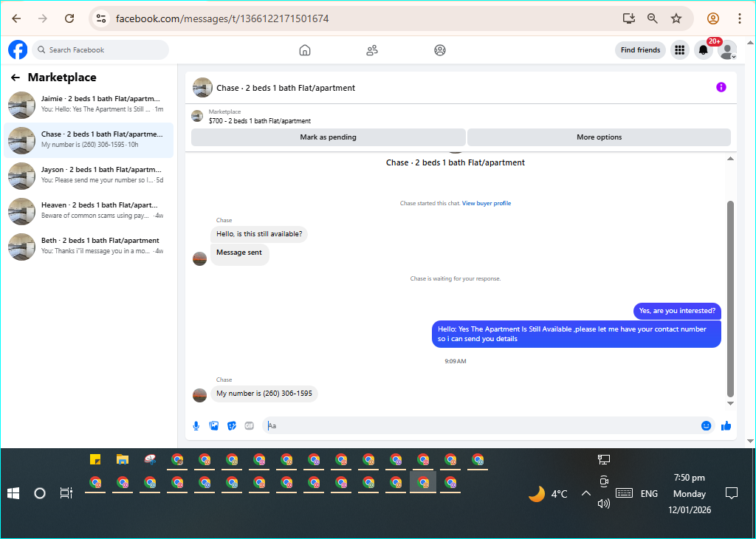Open the Windows notification center
This screenshot has width=756, height=539.
(x=732, y=493)
